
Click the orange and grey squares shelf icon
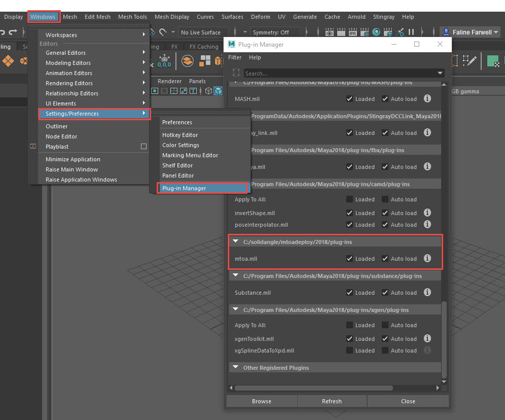204,60
